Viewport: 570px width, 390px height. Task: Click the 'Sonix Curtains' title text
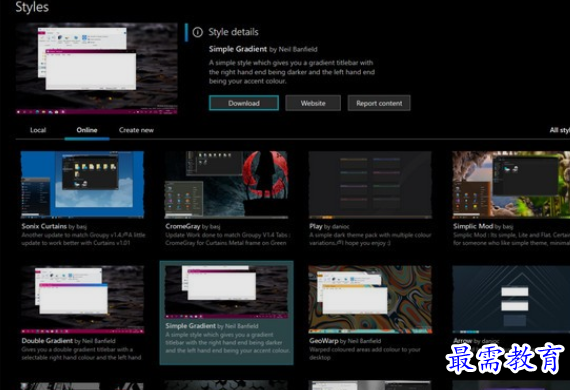(x=44, y=226)
